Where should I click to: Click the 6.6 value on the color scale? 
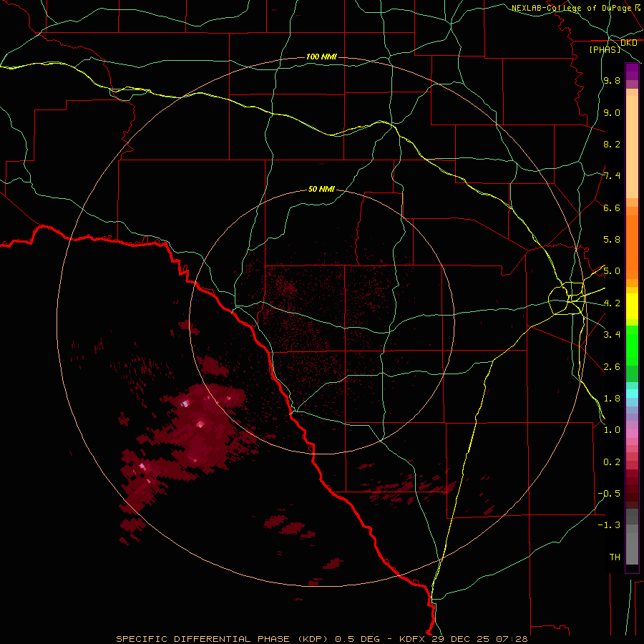click(612, 208)
